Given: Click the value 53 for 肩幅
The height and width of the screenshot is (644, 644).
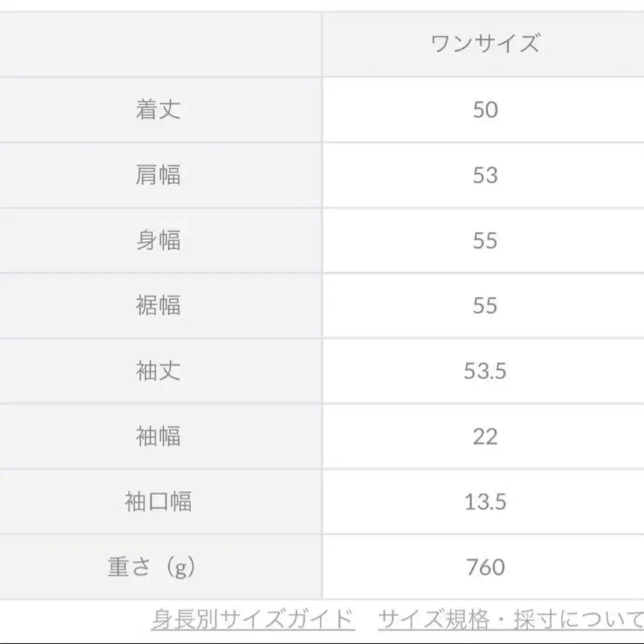Looking at the screenshot, I should tap(483, 175).
